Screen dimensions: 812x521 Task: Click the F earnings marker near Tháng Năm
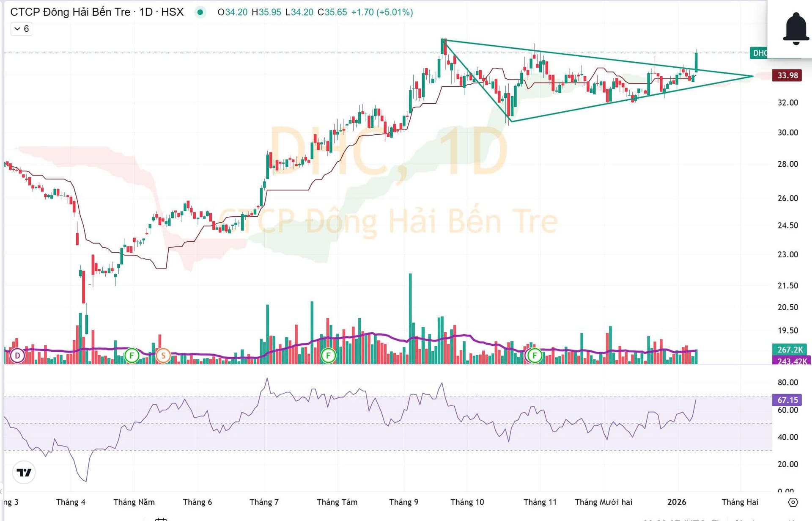point(132,356)
